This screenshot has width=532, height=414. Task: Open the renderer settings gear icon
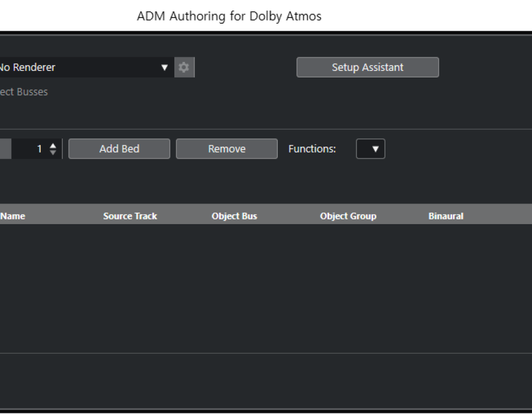(184, 67)
